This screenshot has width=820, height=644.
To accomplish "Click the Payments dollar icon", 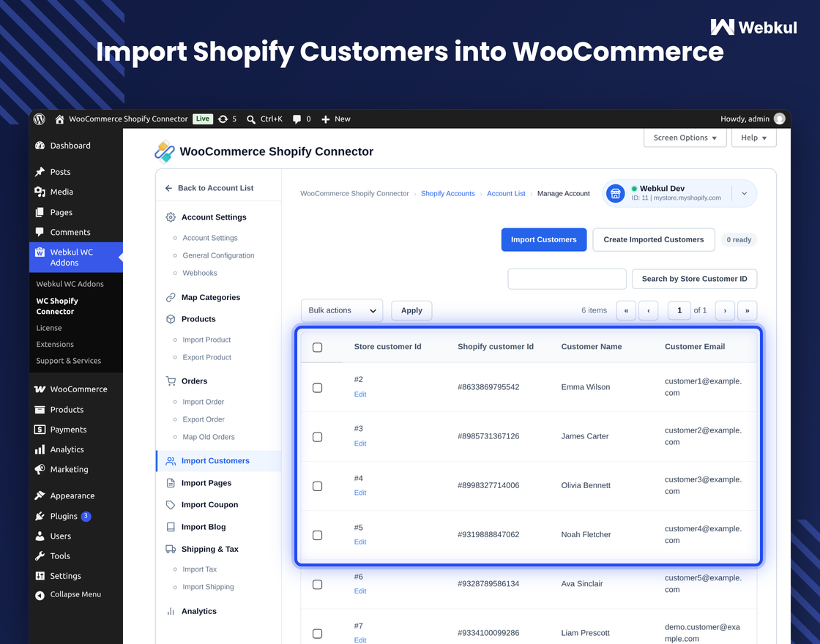I will [x=40, y=429].
